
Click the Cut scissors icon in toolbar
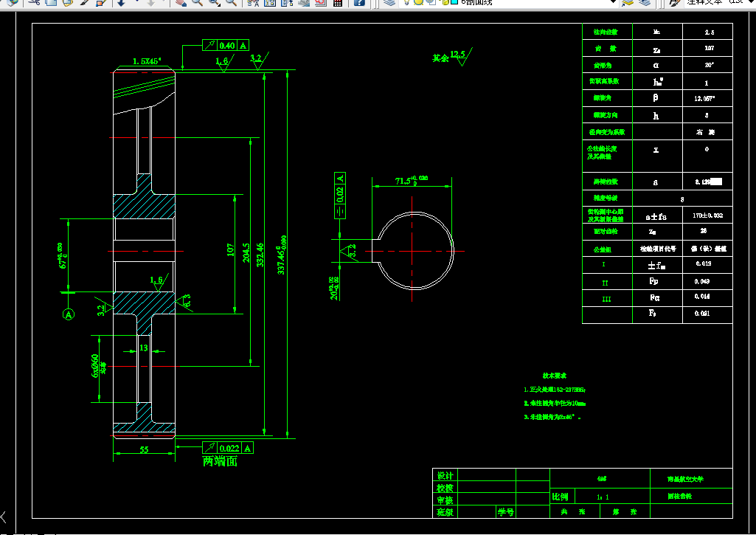tap(34, 2)
